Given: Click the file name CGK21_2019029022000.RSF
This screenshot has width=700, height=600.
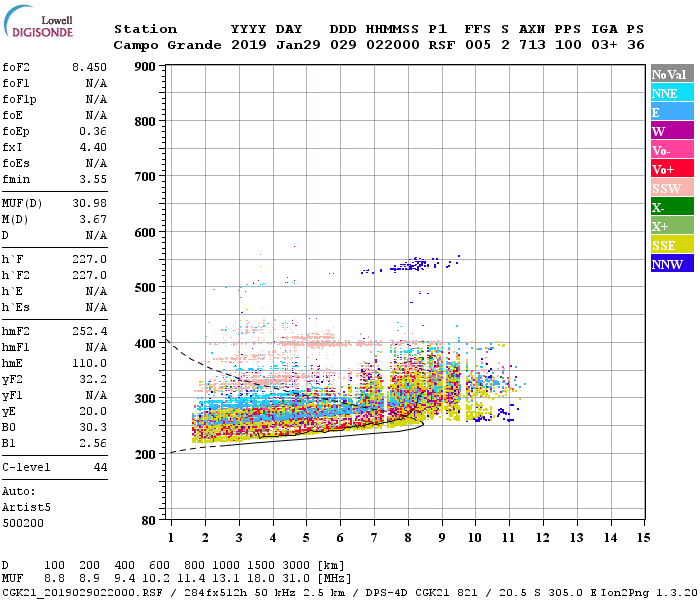Looking at the screenshot, I should coord(82,593).
